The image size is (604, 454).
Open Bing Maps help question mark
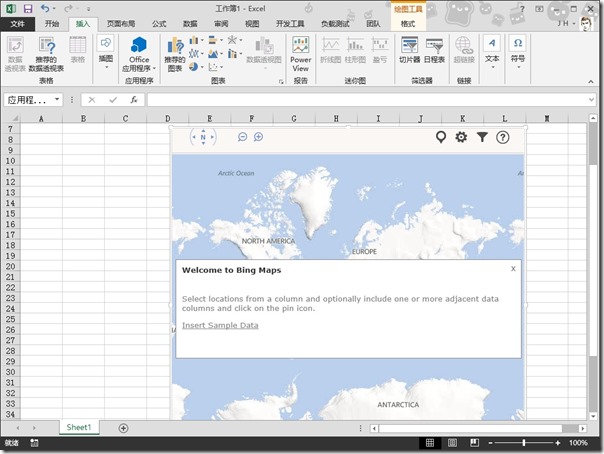502,137
